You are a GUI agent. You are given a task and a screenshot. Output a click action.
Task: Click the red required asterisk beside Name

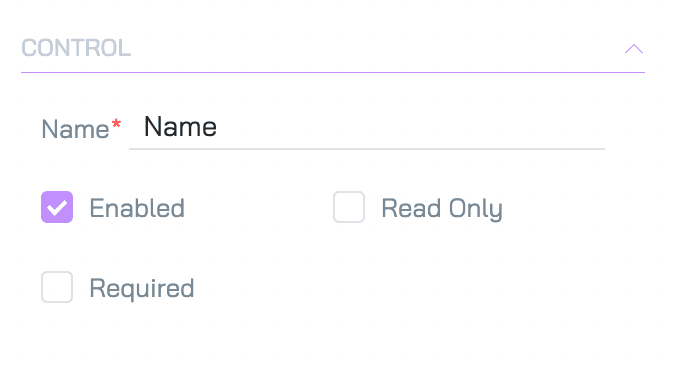click(x=116, y=124)
